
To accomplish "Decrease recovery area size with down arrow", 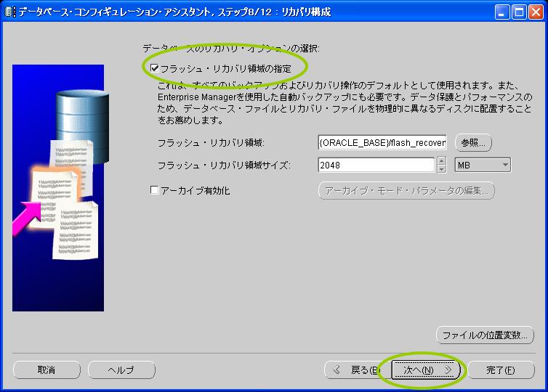I will [x=441, y=169].
